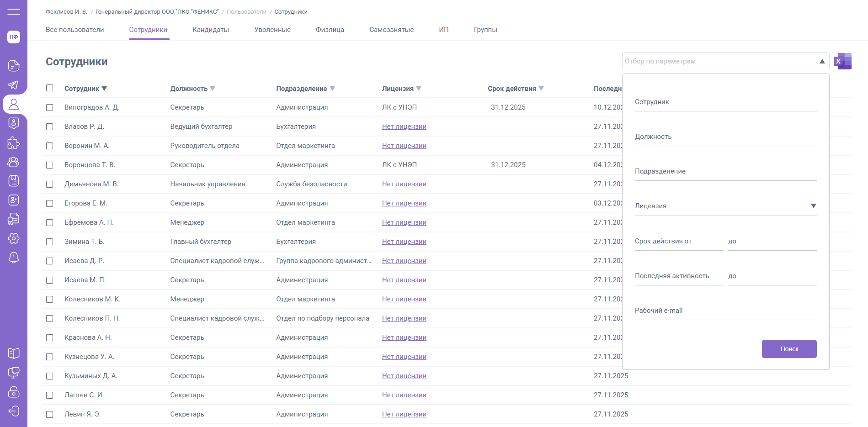
Task: Open the settings gear in the sidebar
Action: [14, 238]
